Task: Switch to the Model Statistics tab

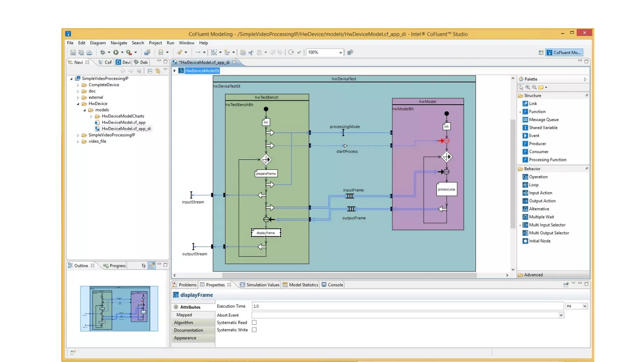Action: pos(301,285)
